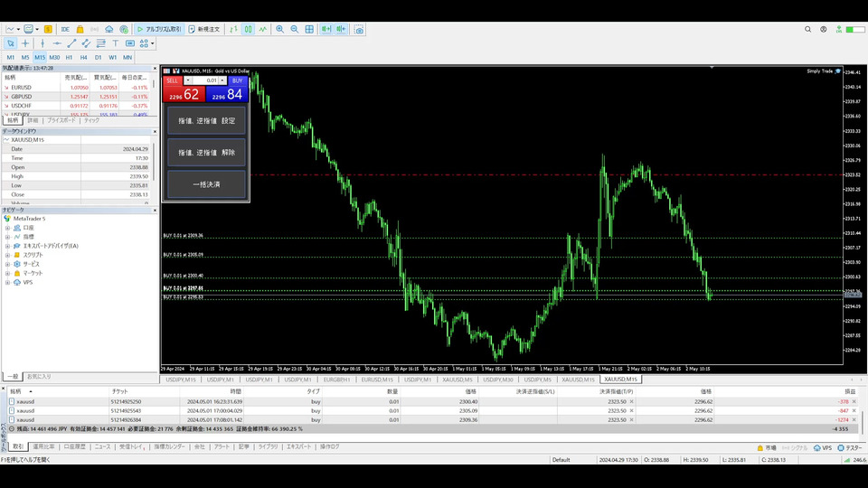Switch to D1 timeframe

(x=98, y=57)
